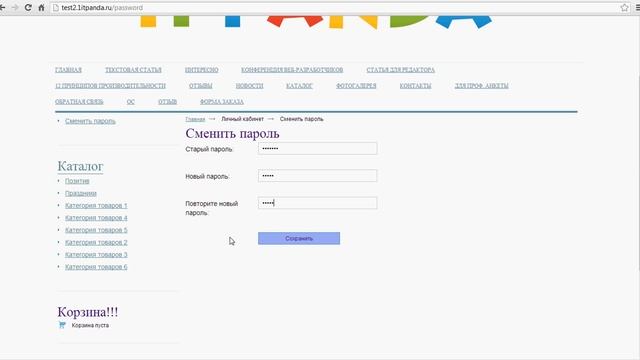The image size is (640, 360).
Task: Click the browser back arrow
Action: (2, 7)
